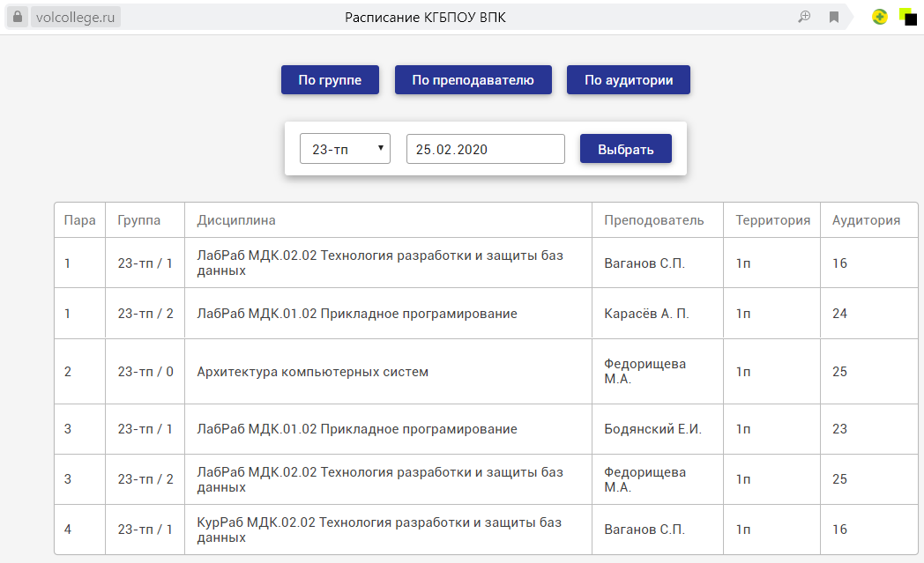Viewport: 924px width, 563px height.
Task: Click «ЛабРаб МДК.01.02» in Бодянский row
Action: [388, 429]
